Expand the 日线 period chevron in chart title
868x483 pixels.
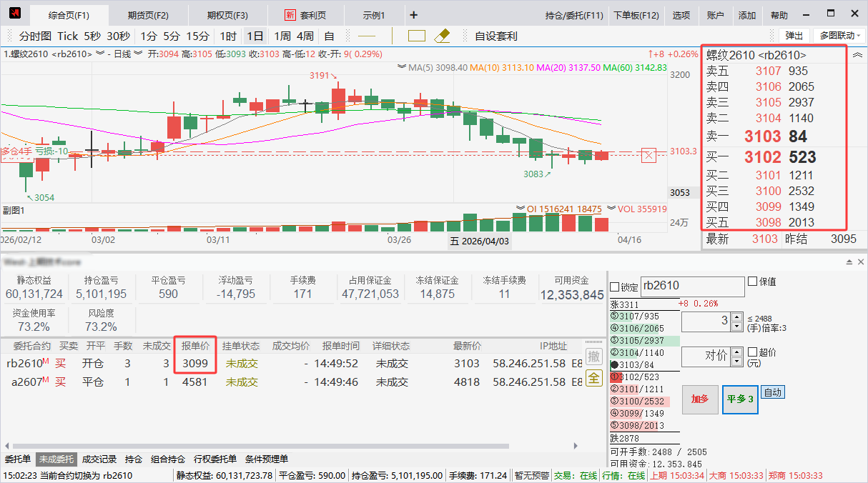pos(137,54)
